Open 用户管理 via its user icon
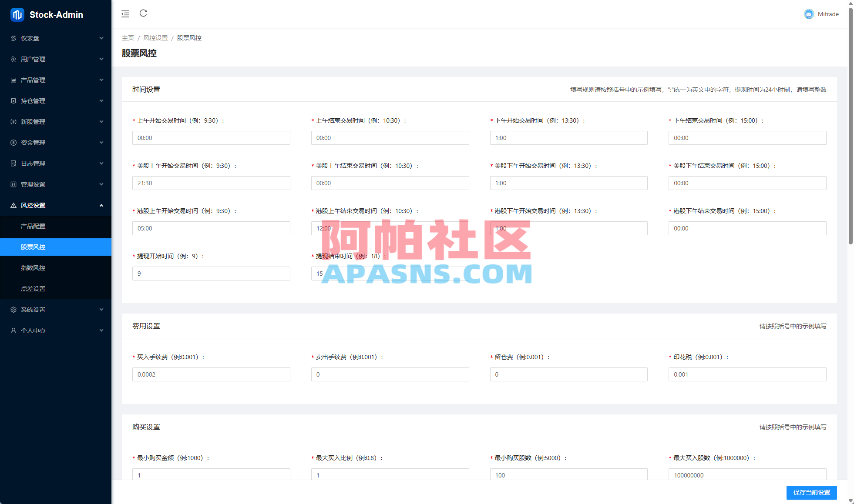 pos(13,59)
